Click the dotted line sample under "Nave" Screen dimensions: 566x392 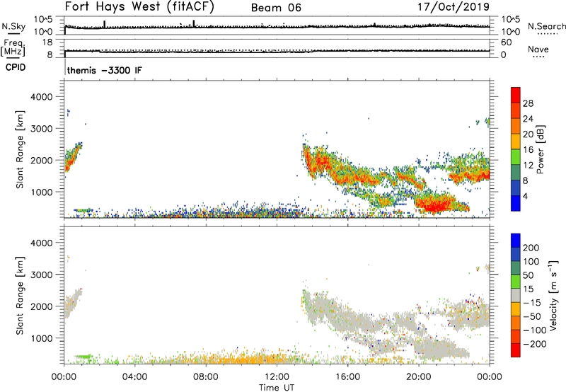[x=538, y=57]
